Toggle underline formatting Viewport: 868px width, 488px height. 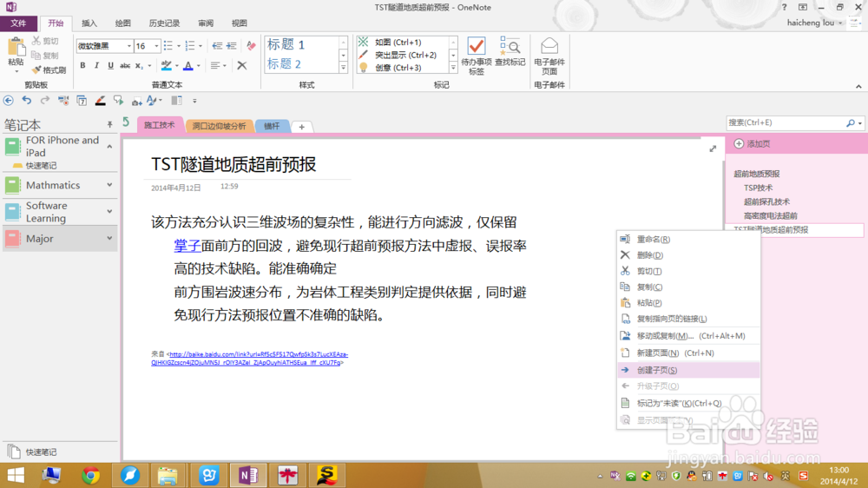click(111, 65)
